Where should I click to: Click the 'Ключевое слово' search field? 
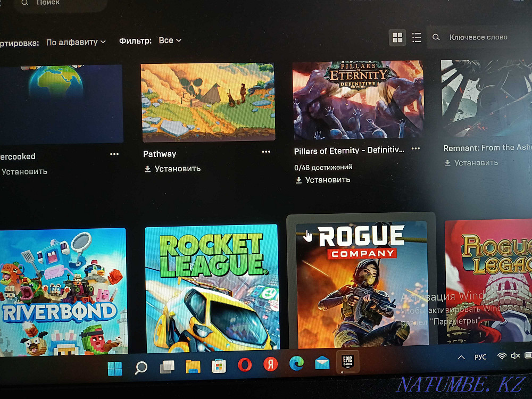coord(479,37)
